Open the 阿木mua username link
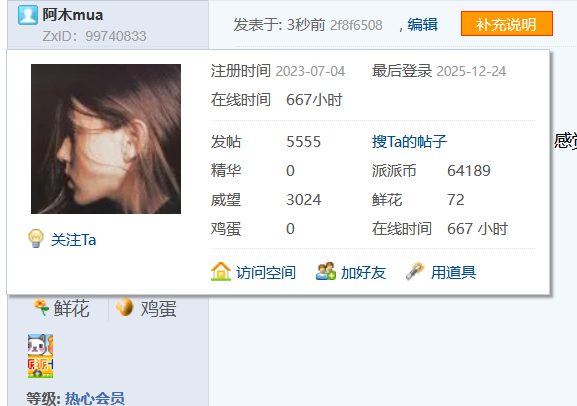Viewport: 577px width, 406px height. [72, 15]
